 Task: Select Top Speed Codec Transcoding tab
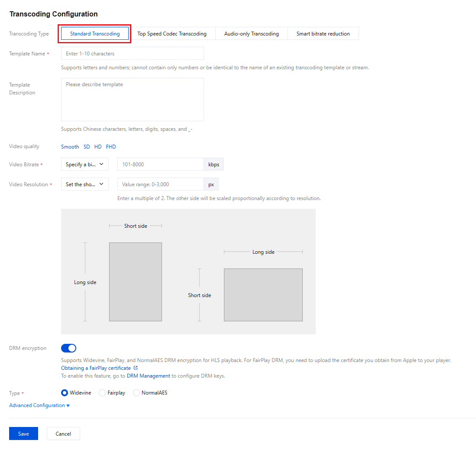(172, 33)
